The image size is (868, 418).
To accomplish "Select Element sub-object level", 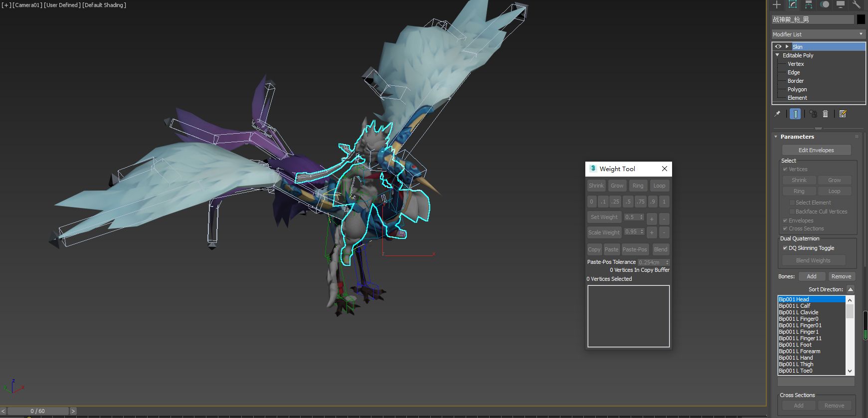I will [x=797, y=98].
